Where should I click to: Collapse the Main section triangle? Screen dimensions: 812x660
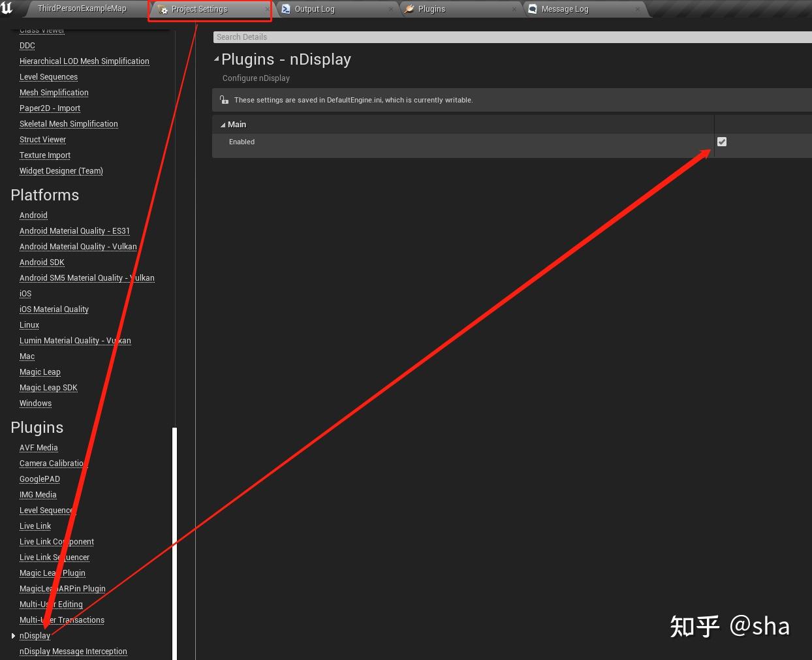[x=223, y=125]
